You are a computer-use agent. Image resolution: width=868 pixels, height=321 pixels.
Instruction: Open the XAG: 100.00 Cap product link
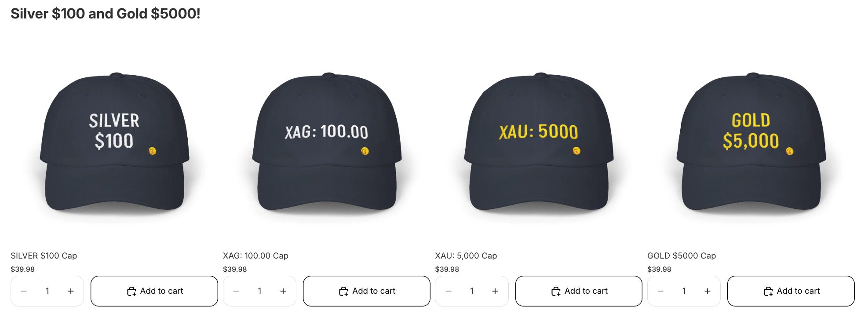[x=255, y=255]
